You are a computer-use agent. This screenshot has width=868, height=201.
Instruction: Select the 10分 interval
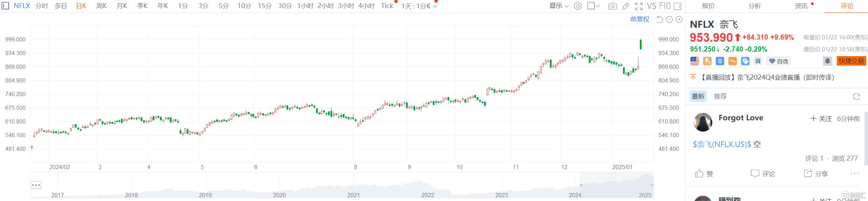point(244,6)
